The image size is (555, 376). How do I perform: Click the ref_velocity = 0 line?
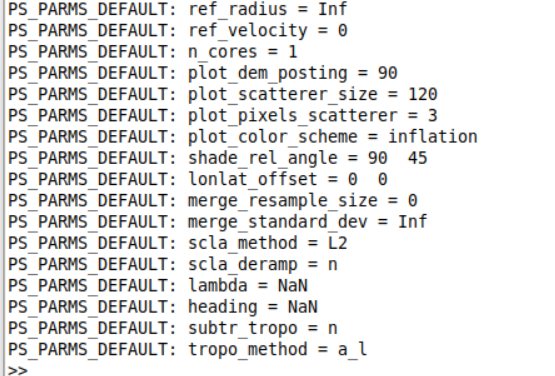[178, 30]
